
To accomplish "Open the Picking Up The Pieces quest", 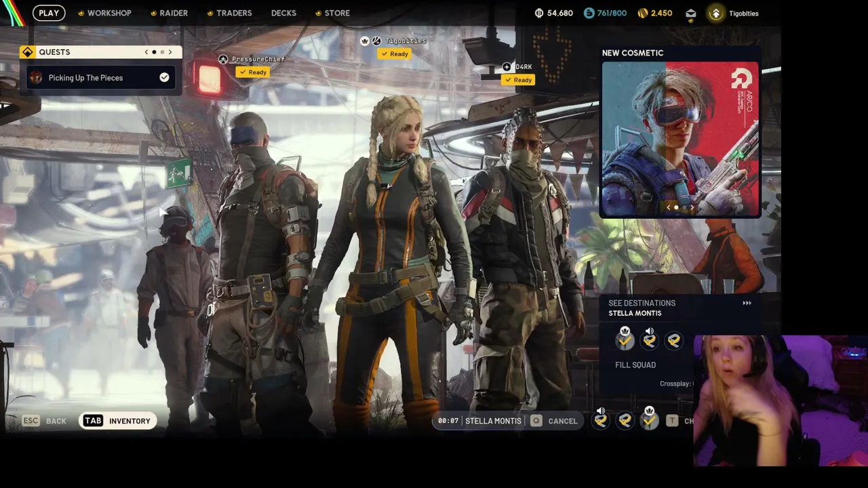I will click(100, 78).
